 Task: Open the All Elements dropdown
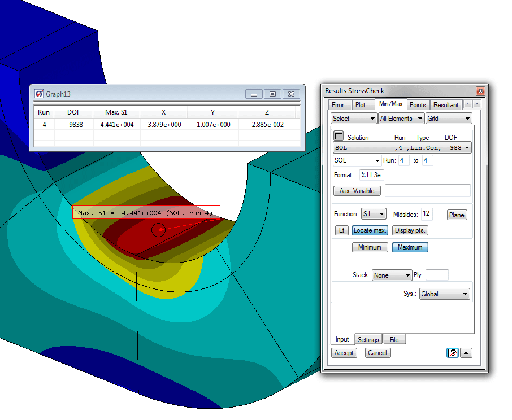point(401,118)
